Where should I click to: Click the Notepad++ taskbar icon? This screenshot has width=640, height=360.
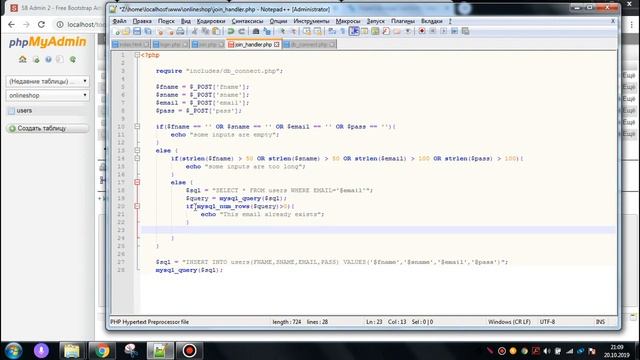click(x=160, y=351)
